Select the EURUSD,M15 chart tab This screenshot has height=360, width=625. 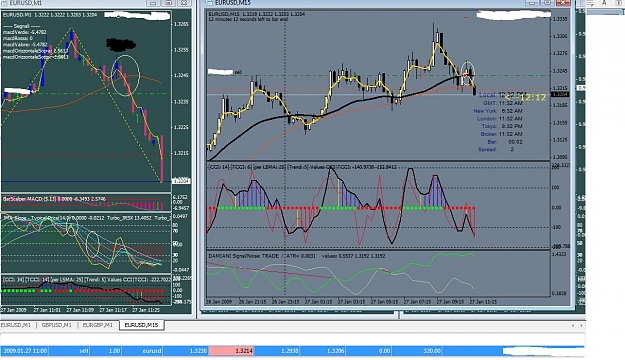click(142, 325)
